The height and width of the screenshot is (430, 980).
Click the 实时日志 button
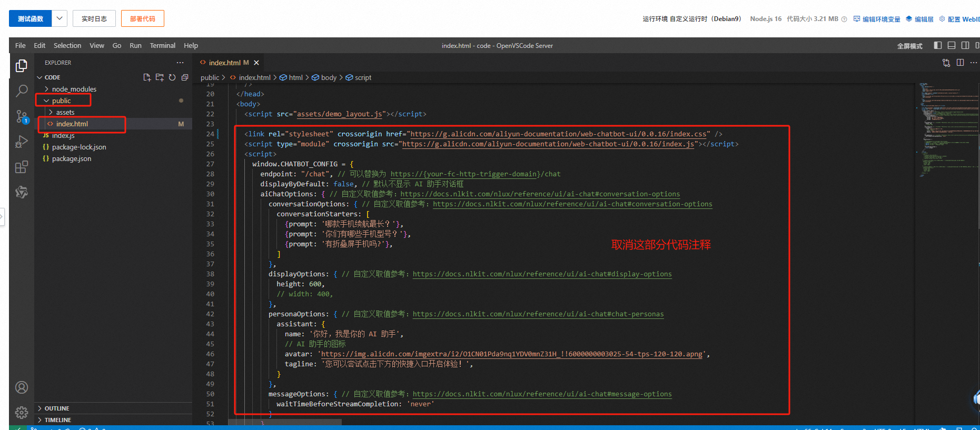(94, 18)
